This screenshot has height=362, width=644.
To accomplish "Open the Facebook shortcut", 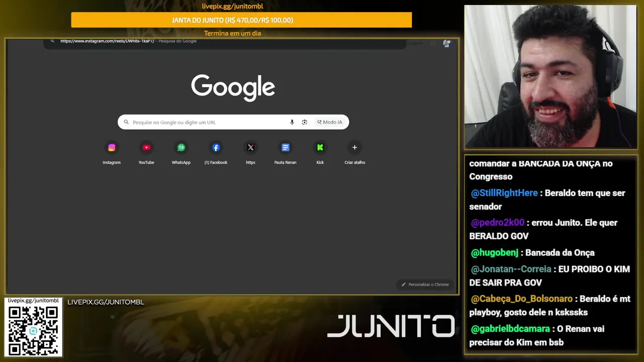I will (x=216, y=153).
